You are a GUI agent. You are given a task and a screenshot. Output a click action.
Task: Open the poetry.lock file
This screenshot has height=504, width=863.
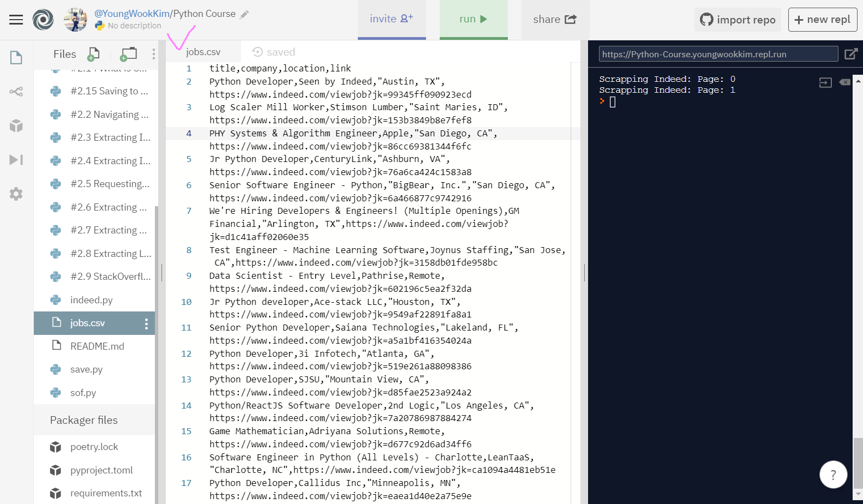(x=94, y=447)
